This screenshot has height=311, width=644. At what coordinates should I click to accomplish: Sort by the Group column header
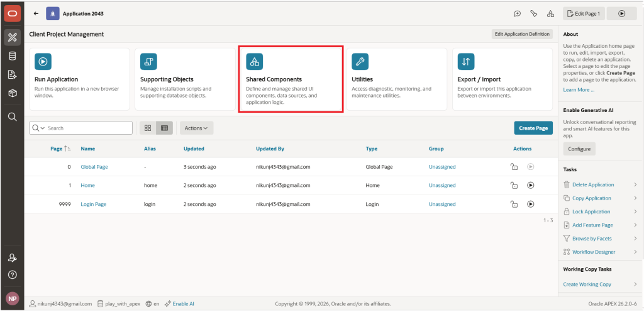436,149
